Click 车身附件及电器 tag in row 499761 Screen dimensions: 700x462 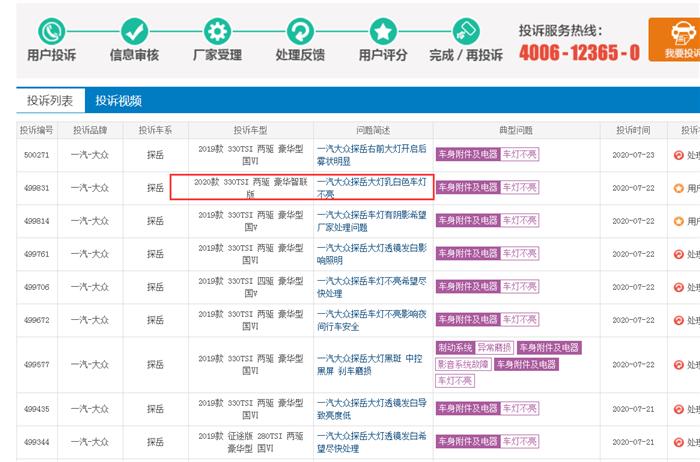point(468,254)
